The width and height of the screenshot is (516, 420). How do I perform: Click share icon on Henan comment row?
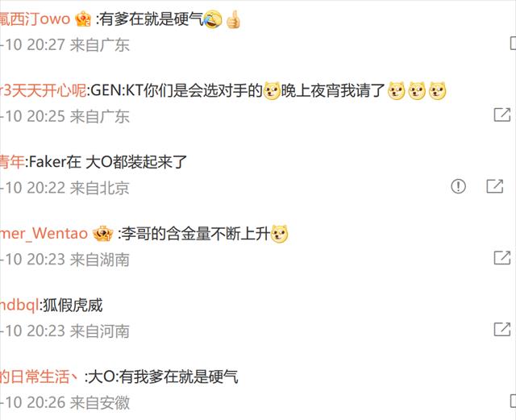click(502, 329)
